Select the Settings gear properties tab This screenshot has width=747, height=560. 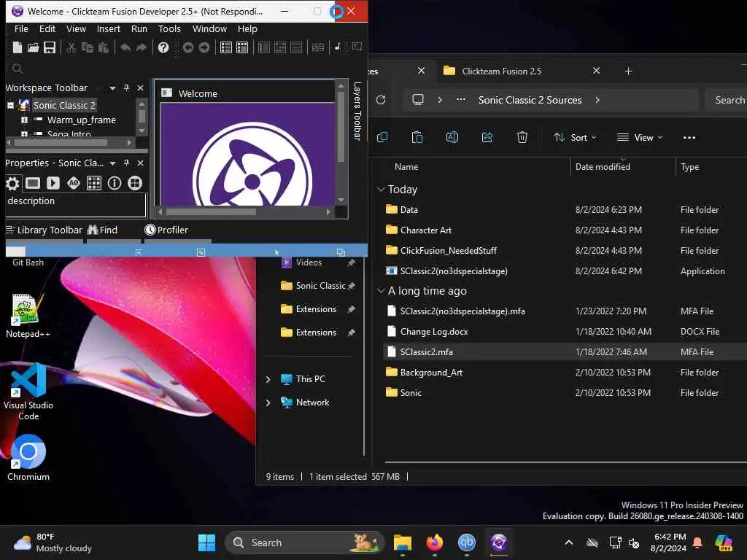[x=12, y=183]
